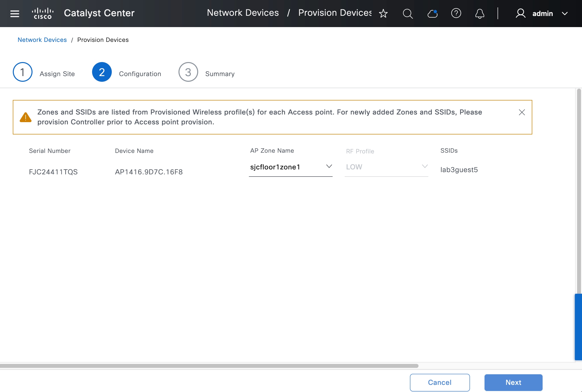Viewport: 582px width, 392px height.
Task: Follow the Network Devices breadcrumb link
Action: (42, 40)
